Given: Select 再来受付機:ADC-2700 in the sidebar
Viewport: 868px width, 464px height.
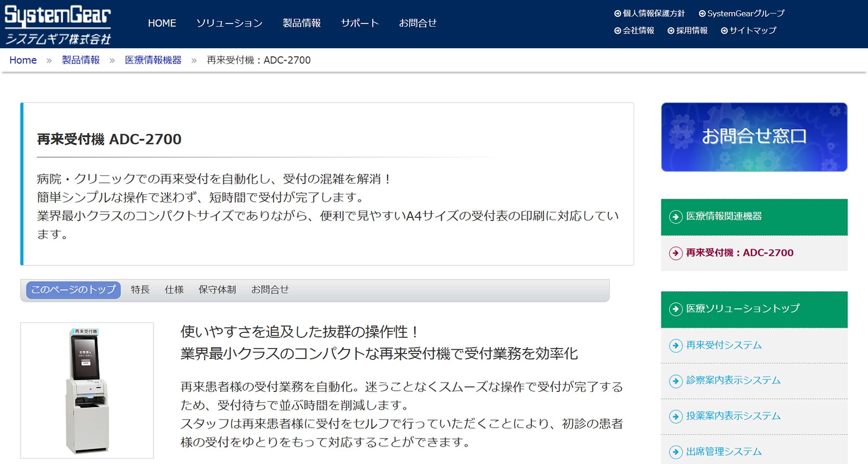Looking at the screenshot, I should (754, 253).
